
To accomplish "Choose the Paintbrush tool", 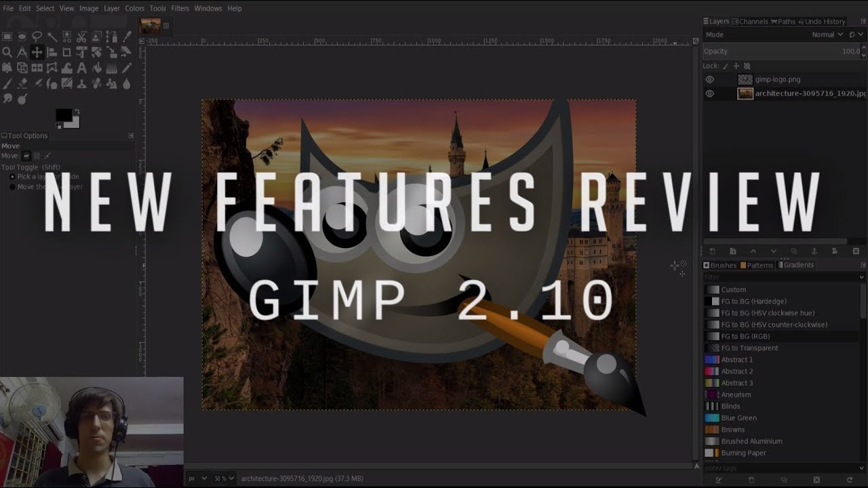I will click(7, 83).
